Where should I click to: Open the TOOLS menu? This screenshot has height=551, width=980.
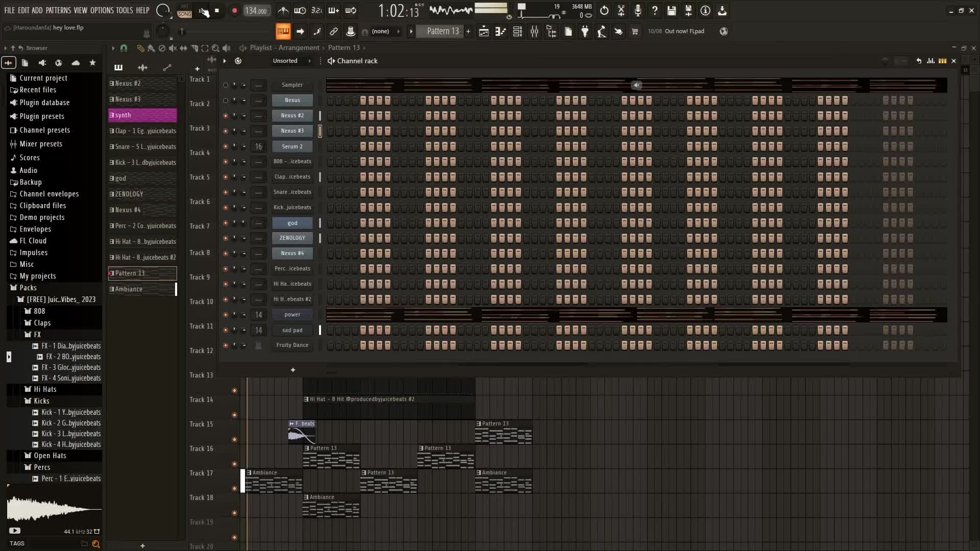pyautogui.click(x=124, y=10)
